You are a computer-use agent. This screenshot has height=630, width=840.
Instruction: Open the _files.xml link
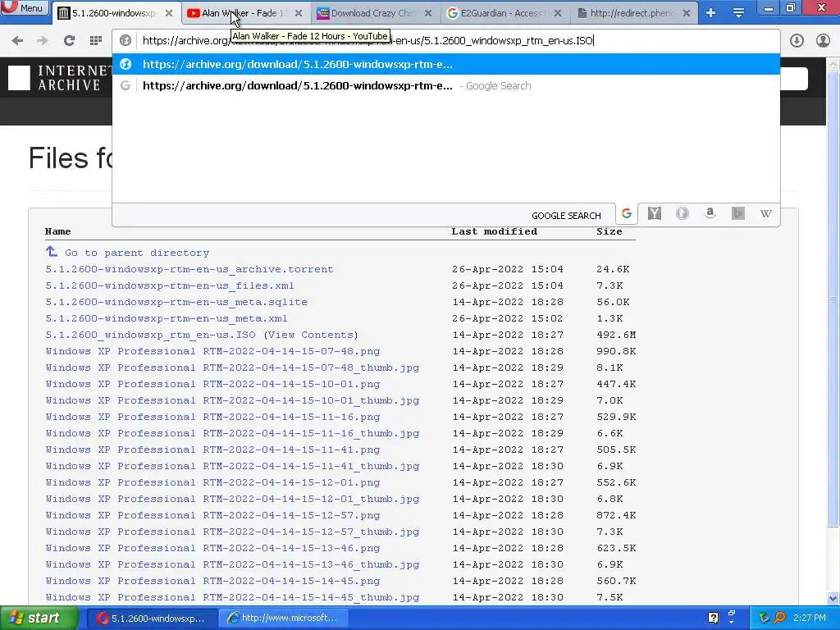click(170, 285)
